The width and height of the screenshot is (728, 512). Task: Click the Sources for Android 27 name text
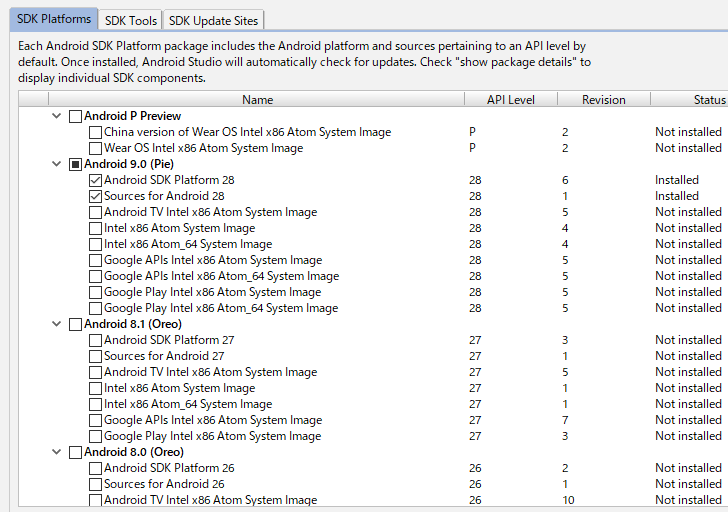164,356
